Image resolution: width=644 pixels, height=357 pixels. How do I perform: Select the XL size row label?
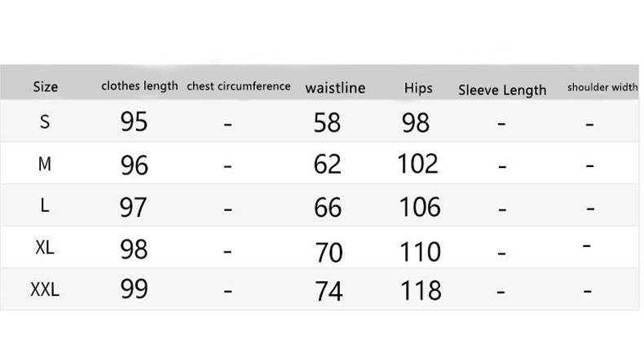pos(45,249)
